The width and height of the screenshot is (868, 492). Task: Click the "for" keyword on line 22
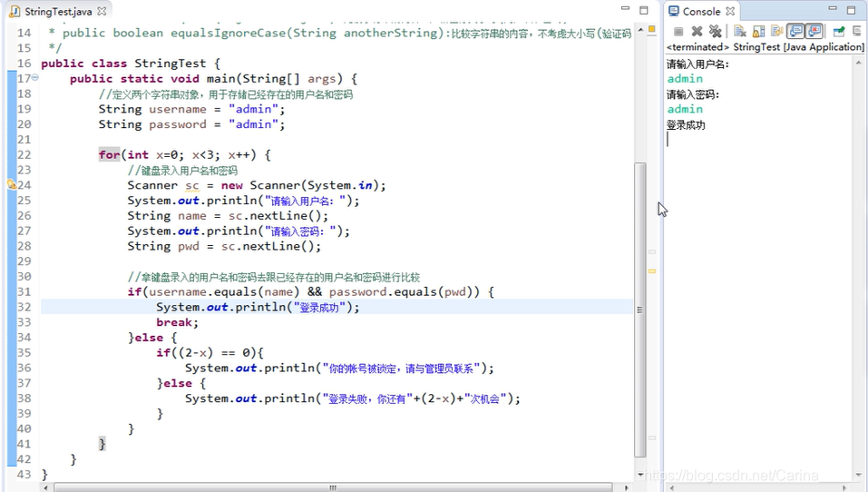pos(110,154)
